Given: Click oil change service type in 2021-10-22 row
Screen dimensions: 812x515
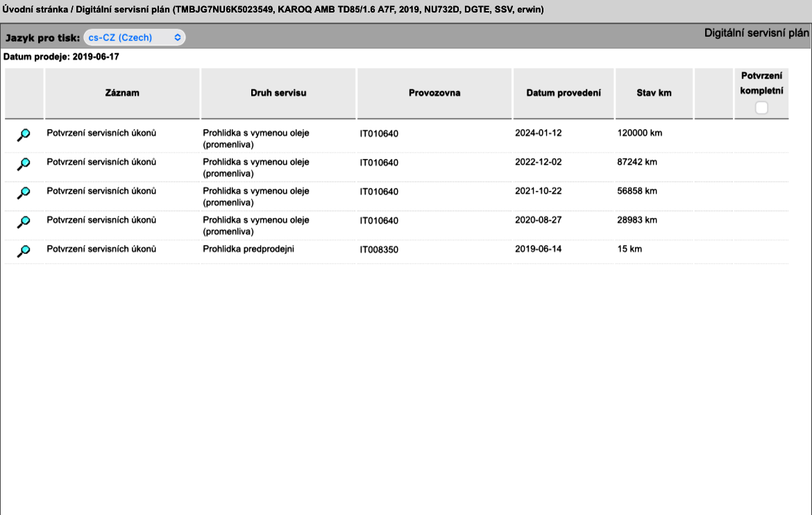Looking at the screenshot, I should click(256, 196).
